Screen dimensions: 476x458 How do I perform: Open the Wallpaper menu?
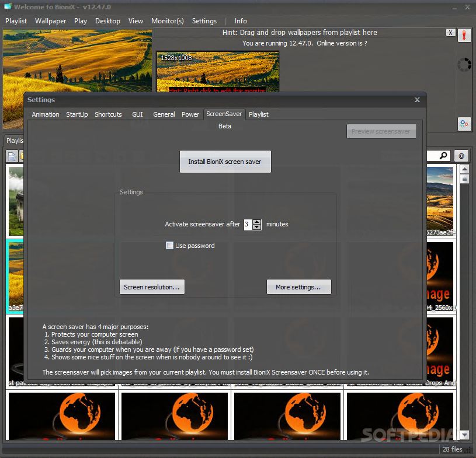point(50,21)
